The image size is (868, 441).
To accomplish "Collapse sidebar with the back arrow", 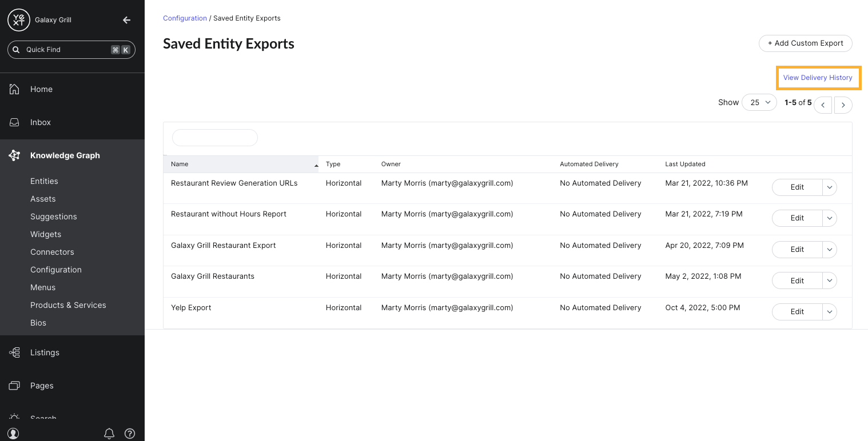I will [x=127, y=20].
